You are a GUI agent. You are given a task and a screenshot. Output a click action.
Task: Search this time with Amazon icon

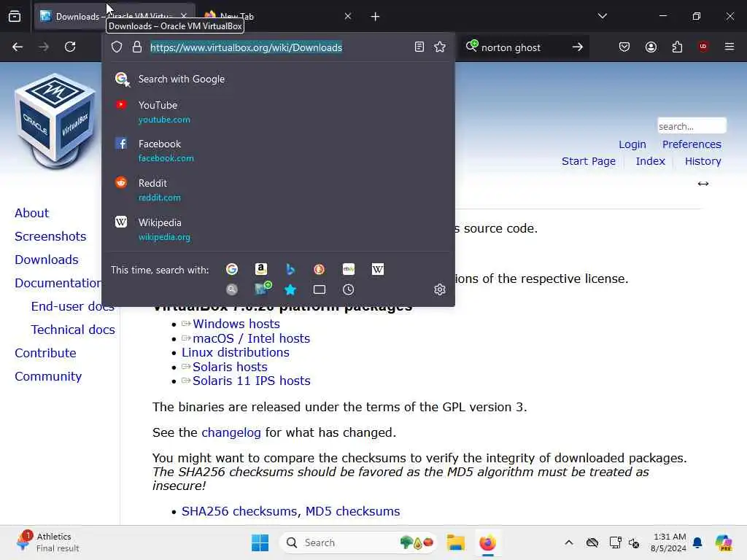pos(261,270)
